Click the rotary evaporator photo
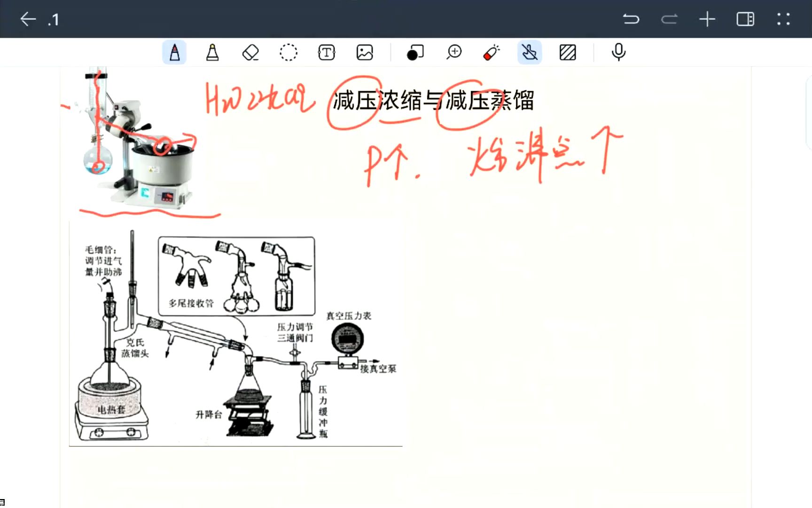 pos(139,139)
